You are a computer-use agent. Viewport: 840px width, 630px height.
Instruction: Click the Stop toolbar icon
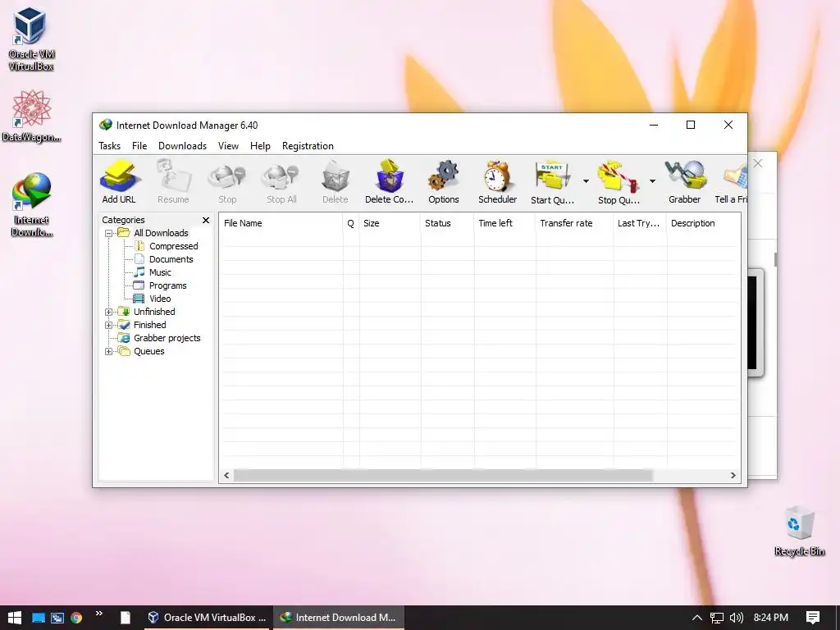227,182
